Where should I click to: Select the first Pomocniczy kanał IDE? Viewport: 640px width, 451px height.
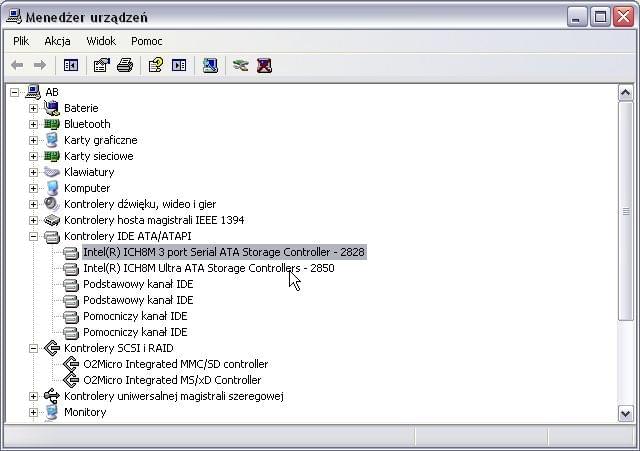pos(135,316)
